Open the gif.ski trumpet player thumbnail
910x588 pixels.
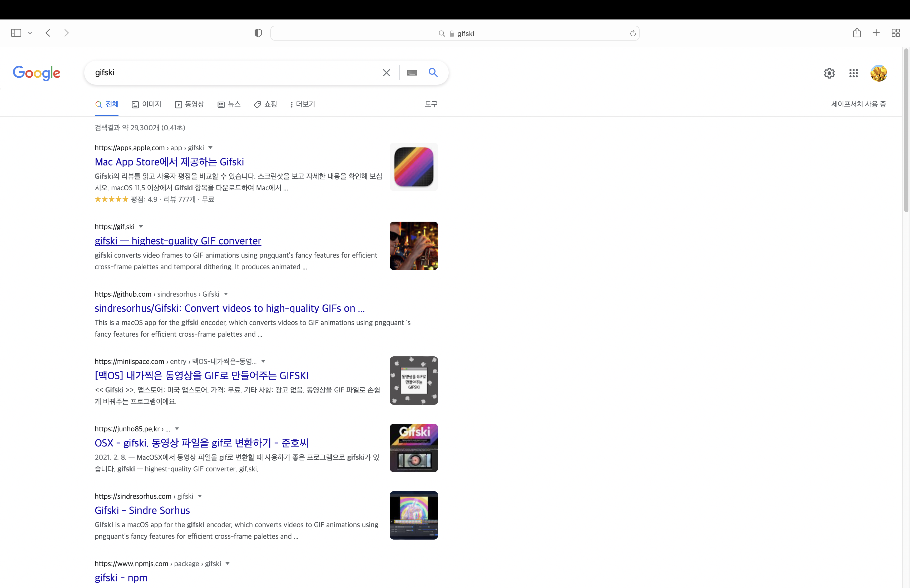coord(414,246)
